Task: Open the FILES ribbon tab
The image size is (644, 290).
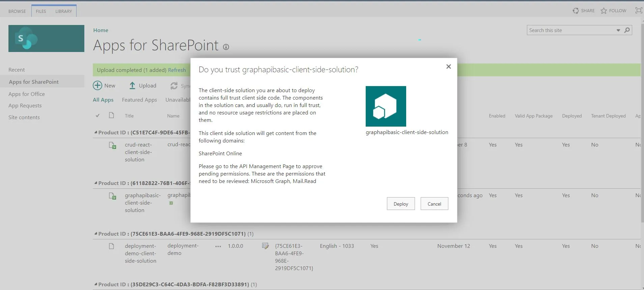Action: tap(41, 11)
